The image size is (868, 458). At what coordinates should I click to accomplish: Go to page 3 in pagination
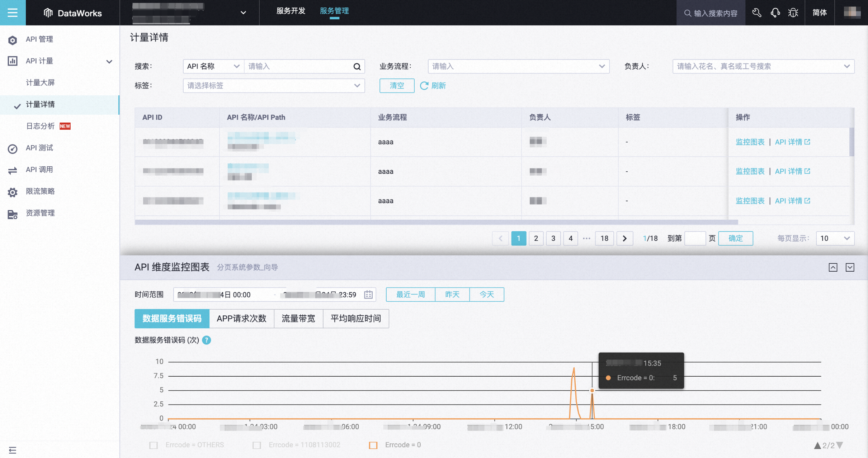[x=553, y=238]
